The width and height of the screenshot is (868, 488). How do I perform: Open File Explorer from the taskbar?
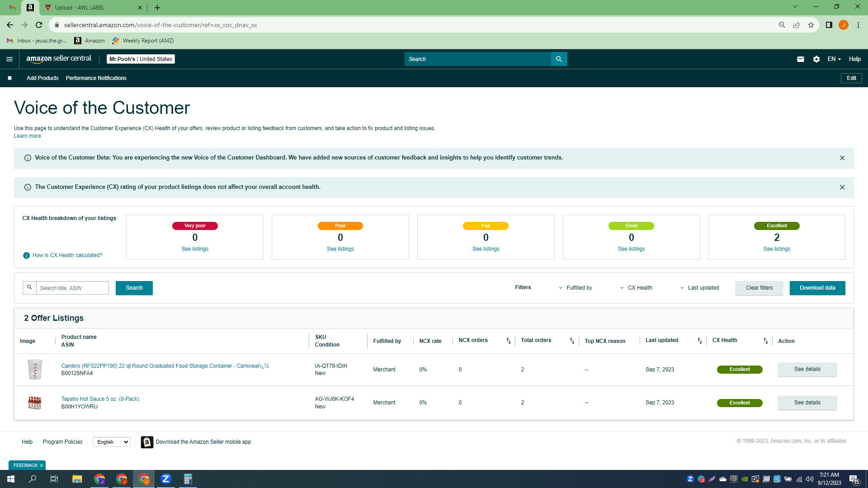click(77, 479)
